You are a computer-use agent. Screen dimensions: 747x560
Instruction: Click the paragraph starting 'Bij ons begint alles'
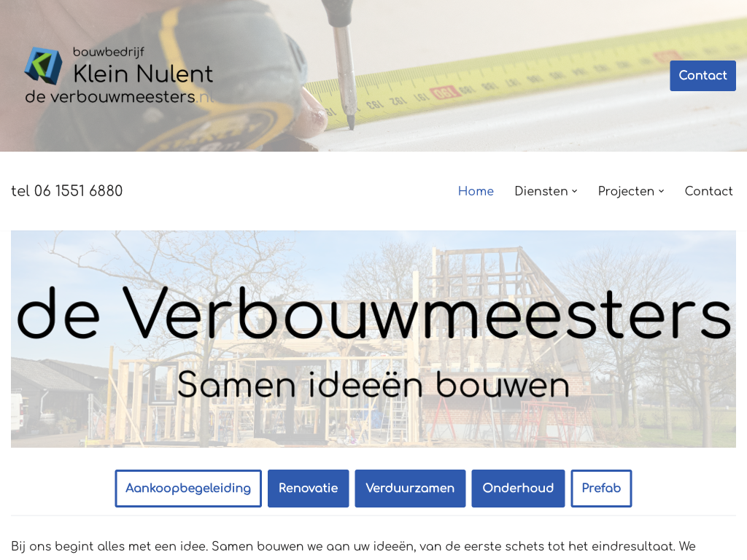tap(353, 546)
